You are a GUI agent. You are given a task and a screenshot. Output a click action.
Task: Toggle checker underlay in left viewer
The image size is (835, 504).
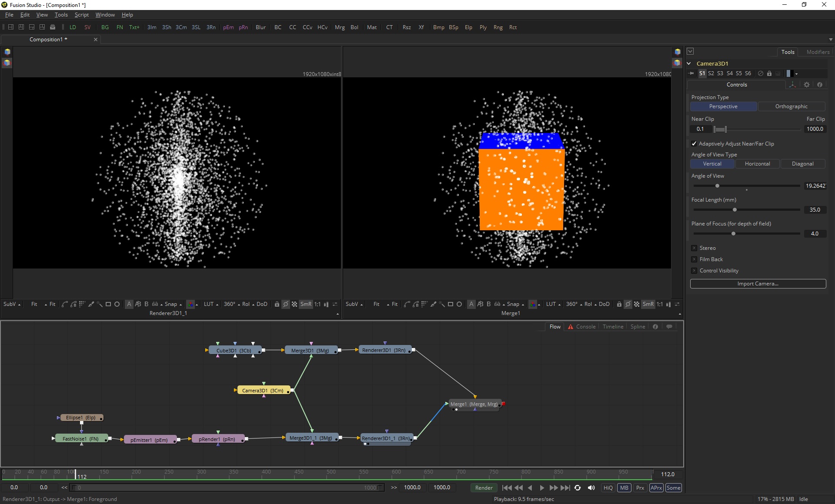click(x=294, y=304)
